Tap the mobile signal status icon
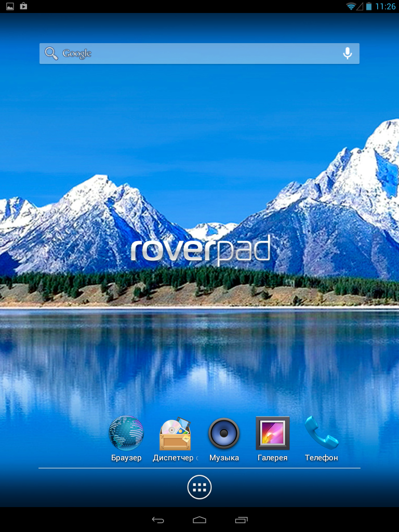Image resolution: width=399 pixels, height=532 pixels. point(360,6)
